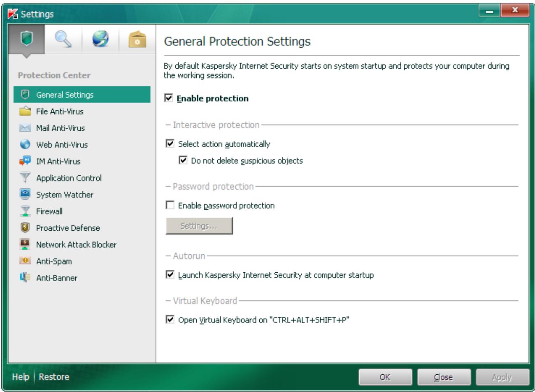Toggle the Enable protection checkbox
The height and width of the screenshot is (392, 535).
point(169,98)
